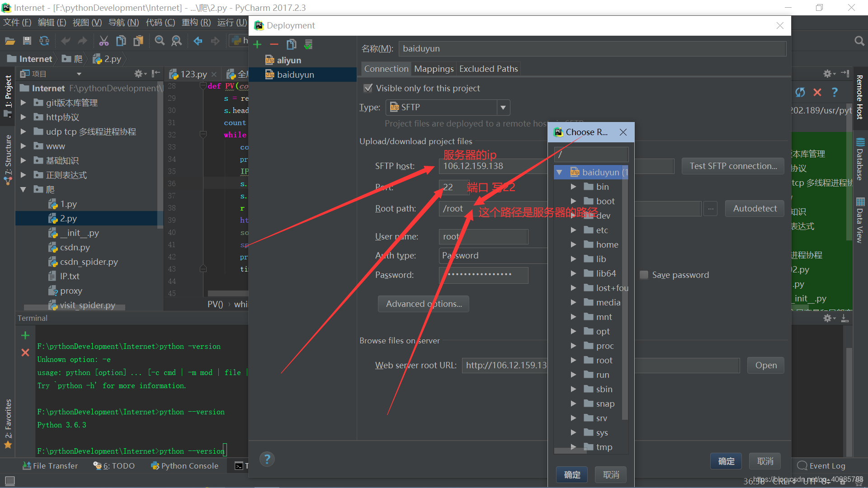This screenshot has height=488, width=868.
Task: Click the paste clipboard icon
Action: point(138,41)
